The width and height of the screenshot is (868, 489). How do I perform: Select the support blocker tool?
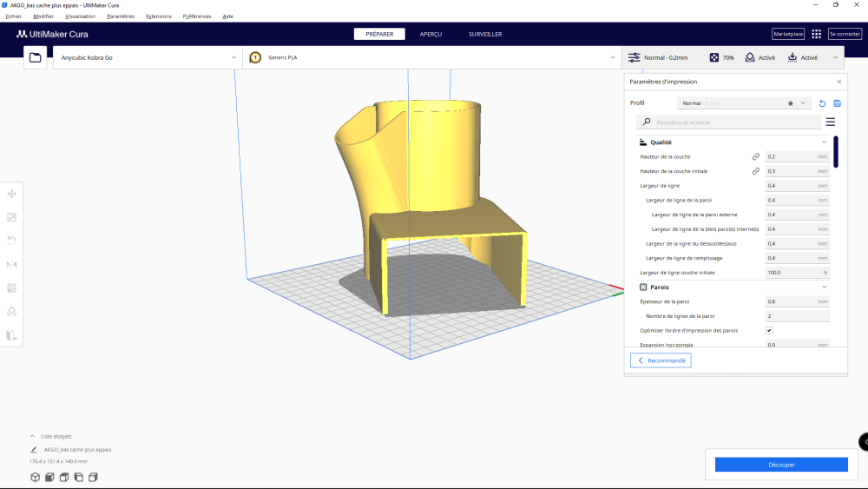pyautogui.click(x=11, y=311)
